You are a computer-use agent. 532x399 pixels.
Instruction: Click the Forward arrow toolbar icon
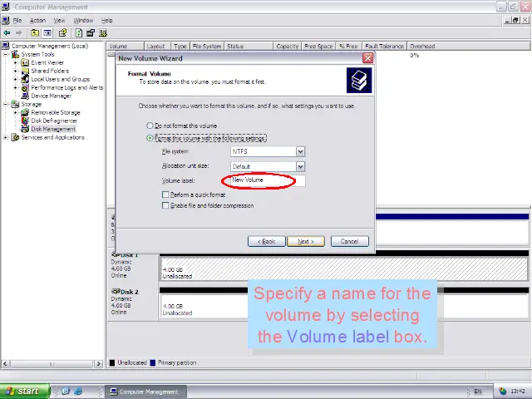pyautogui.click(x=18, y=33)
